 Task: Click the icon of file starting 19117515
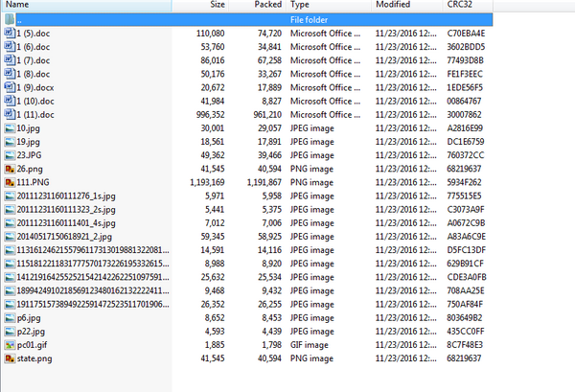pos(10,305)
